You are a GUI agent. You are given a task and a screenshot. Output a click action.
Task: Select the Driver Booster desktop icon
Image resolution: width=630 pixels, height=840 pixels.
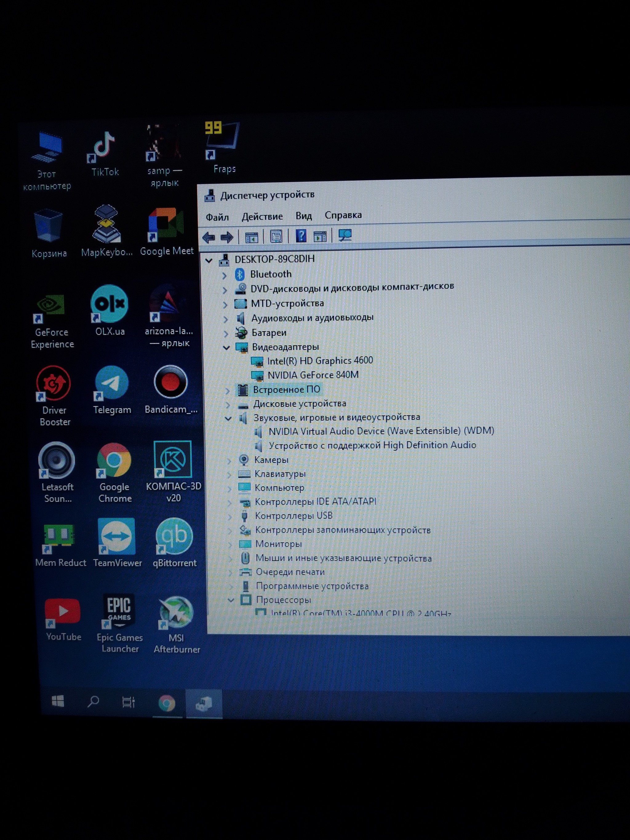(54, 396)
